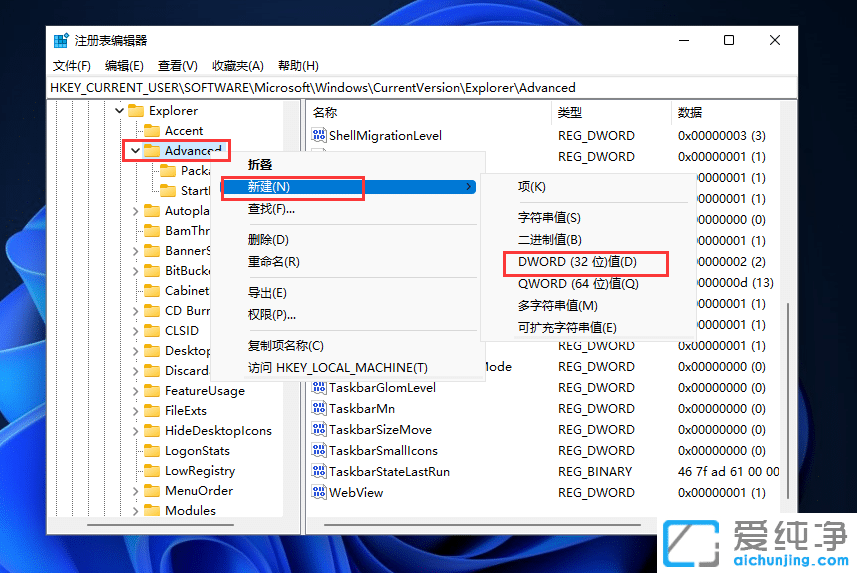Click the CD Burning folder icon
The height and width of the screenshot is (573, 857).
[152, 311]
